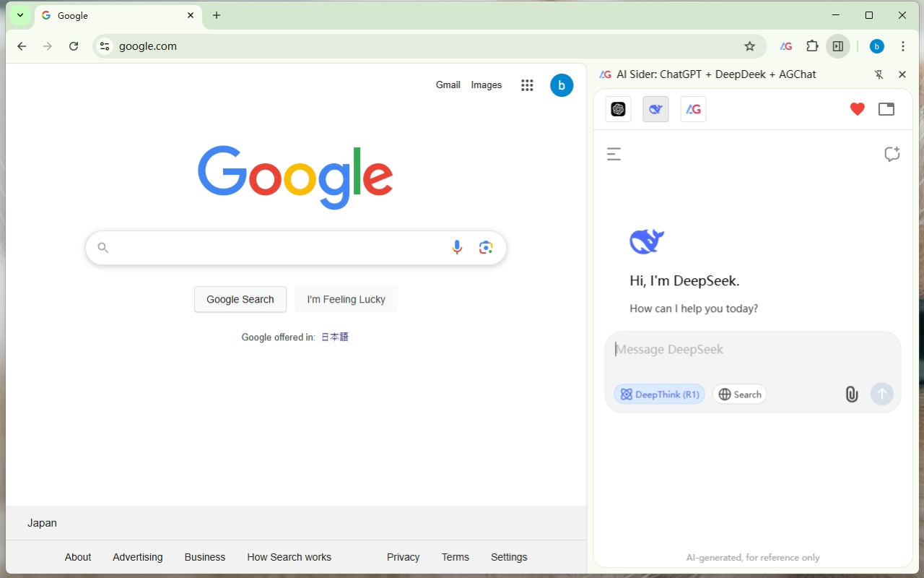Open favorites via the red heart icon
This screenshot has height=578, width=924.
point(857,109)
